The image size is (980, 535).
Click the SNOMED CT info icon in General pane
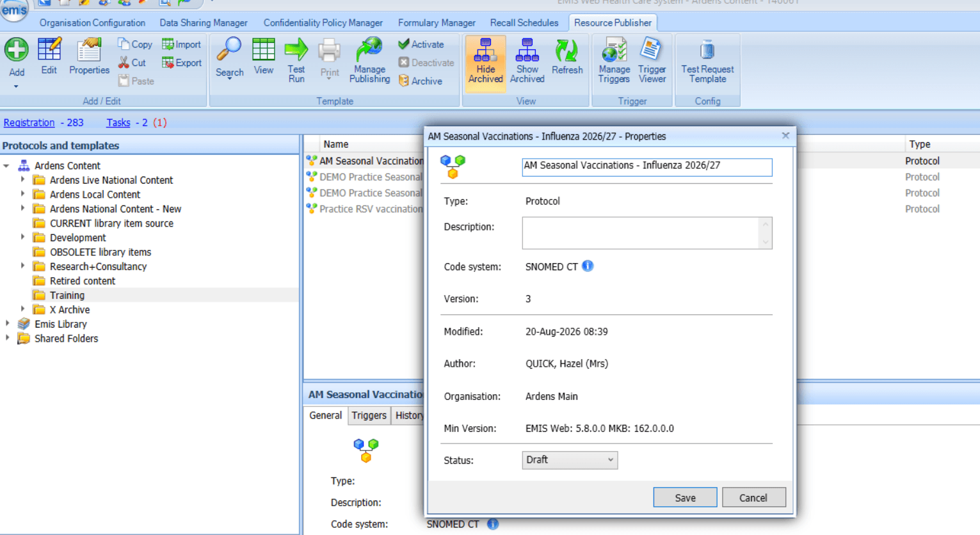click(492, 524)
